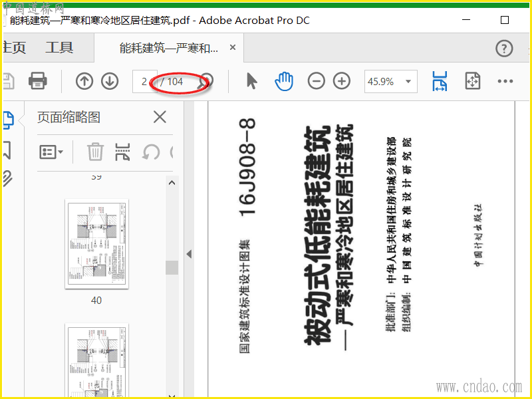
Task: Switch to the 主页 tab
Action: (14, 47)
